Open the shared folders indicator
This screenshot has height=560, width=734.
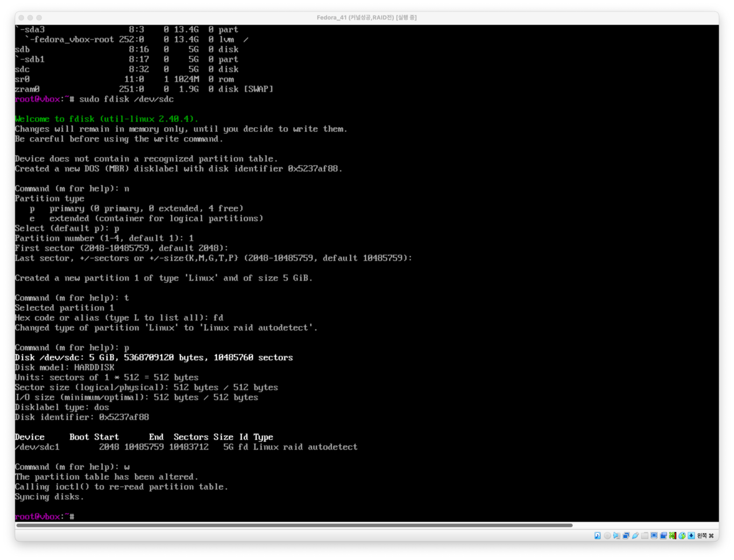coord(645,536)
